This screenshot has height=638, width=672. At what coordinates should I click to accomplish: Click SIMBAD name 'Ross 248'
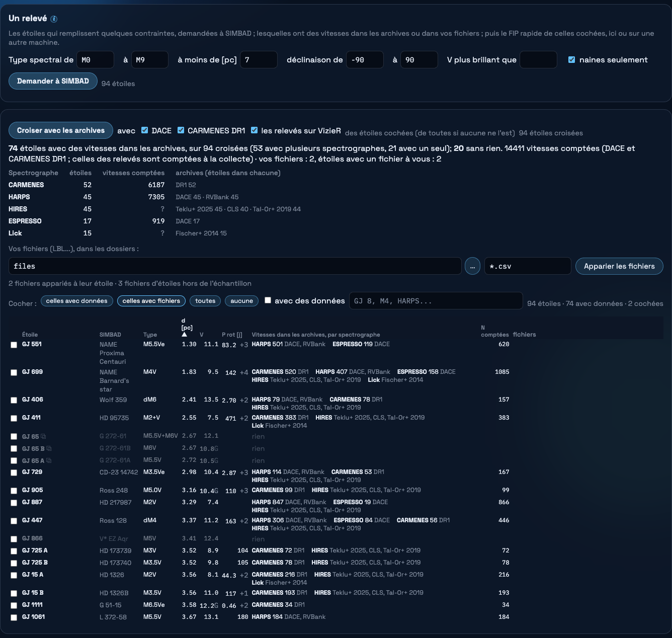(114, 490)
